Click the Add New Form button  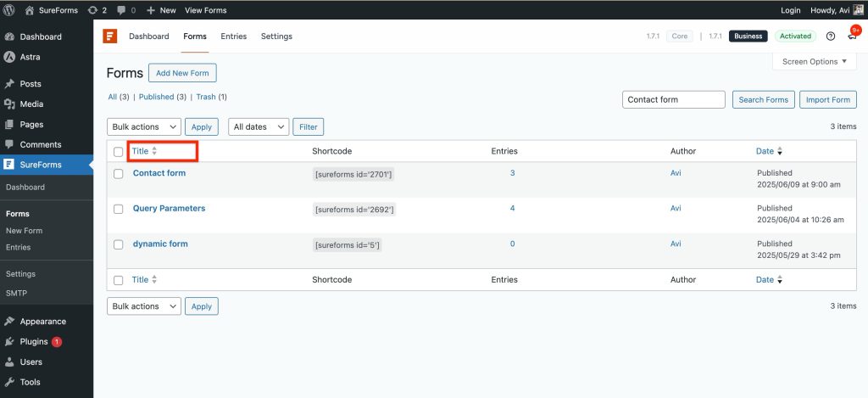pos(182,73)
